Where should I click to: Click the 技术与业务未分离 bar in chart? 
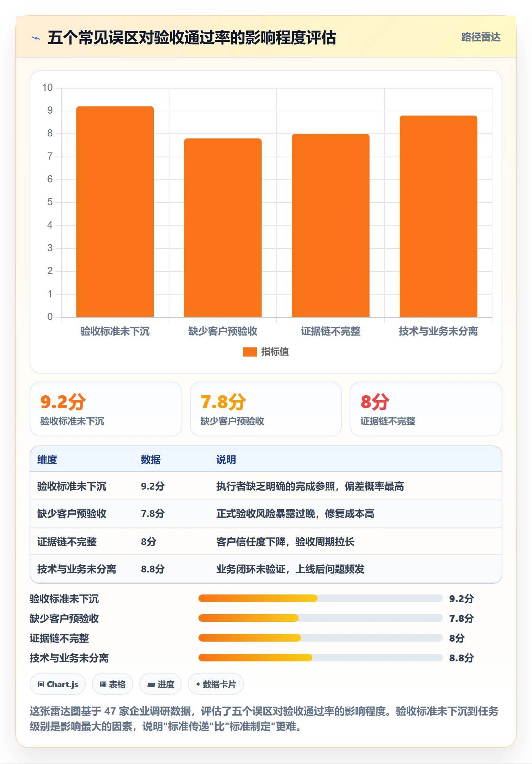439,216
